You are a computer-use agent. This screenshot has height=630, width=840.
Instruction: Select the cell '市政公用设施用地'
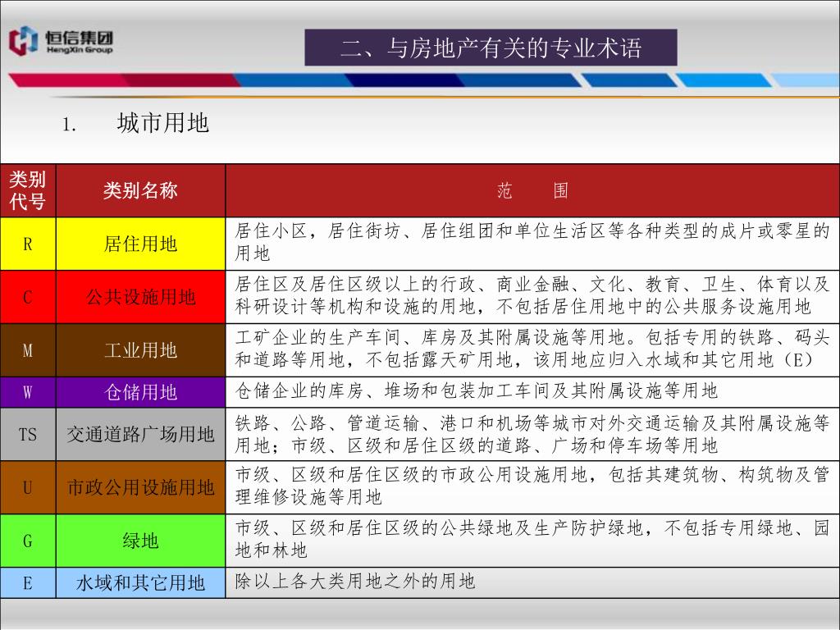tap(140, 487)
